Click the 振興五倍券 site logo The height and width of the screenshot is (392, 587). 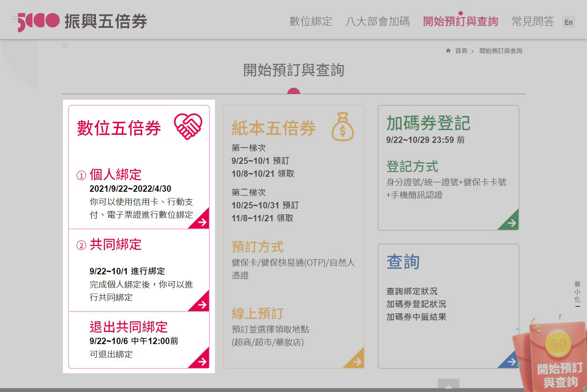pyautogui.click(x=82, y=21)
